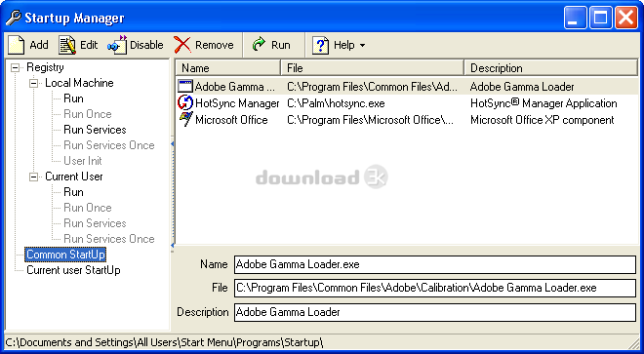Open the Help dropdown arrow
The height and width of the screenshot is (354, 644).
(362, 45)
